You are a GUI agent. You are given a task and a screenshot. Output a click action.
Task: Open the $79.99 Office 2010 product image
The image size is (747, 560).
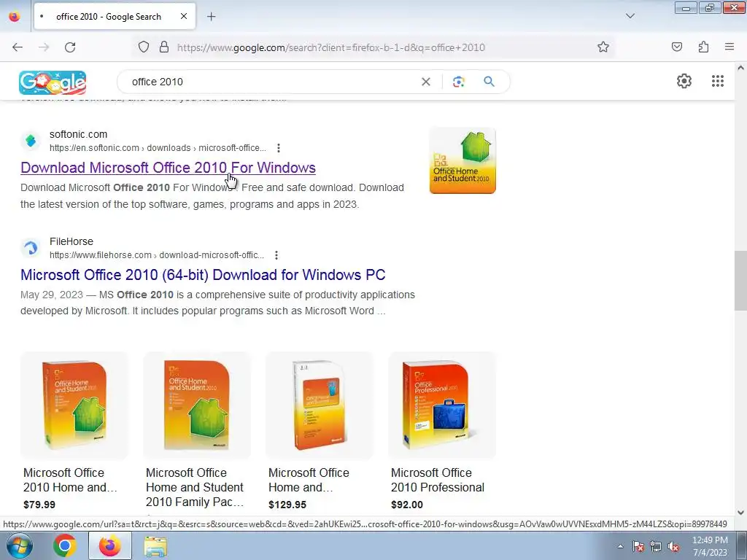(74, 405)
